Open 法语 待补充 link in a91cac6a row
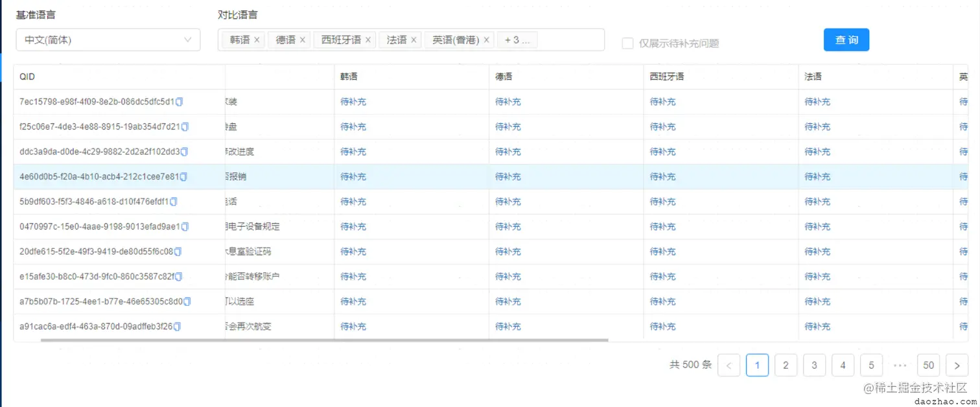Image resolution: width=980 pixels, height=407 pixels. click(x=817, y=326)
